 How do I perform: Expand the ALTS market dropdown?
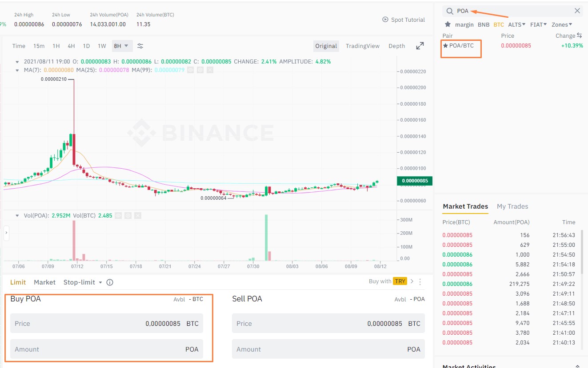coord(517,24)
